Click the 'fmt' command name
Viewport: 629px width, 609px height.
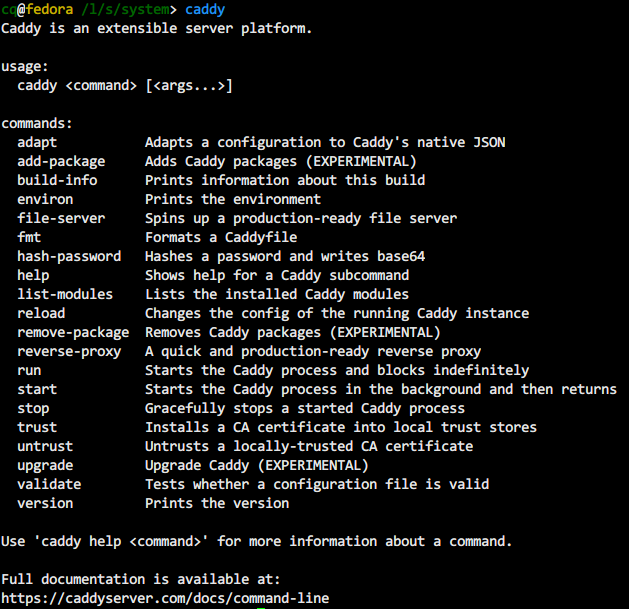[29, 237]
